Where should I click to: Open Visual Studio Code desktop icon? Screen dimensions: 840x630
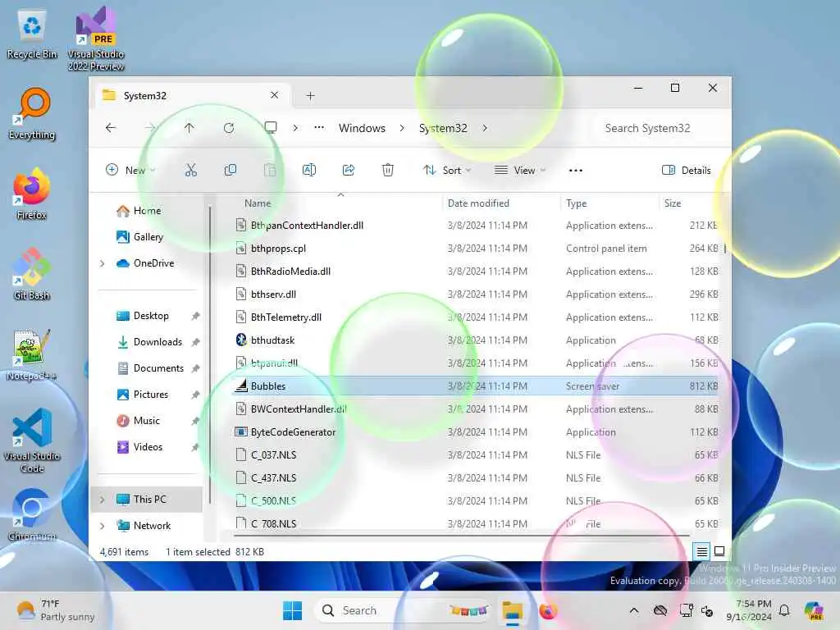click(x=32, y=441)
